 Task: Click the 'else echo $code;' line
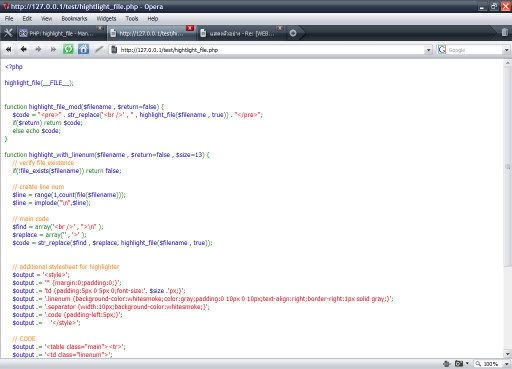point(37,131)
